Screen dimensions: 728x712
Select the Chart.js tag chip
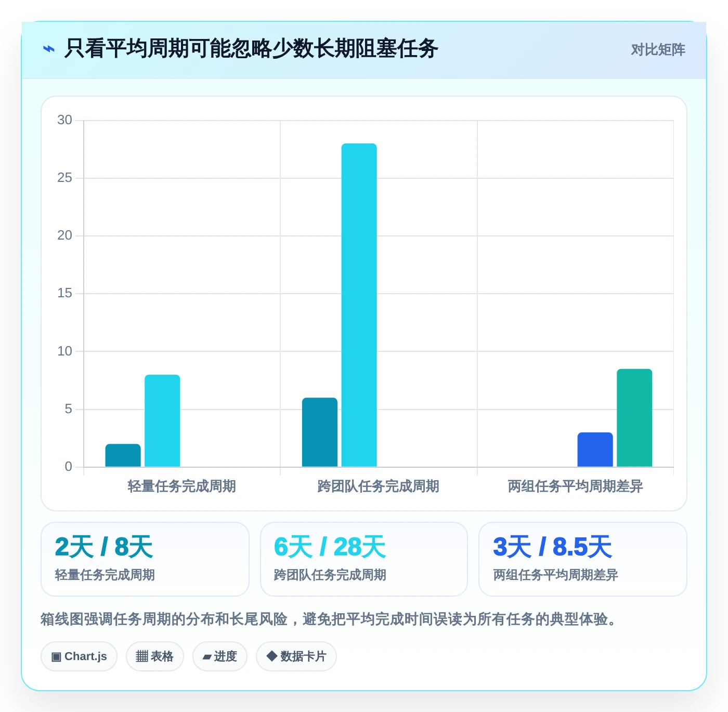[x=79, y=656]
